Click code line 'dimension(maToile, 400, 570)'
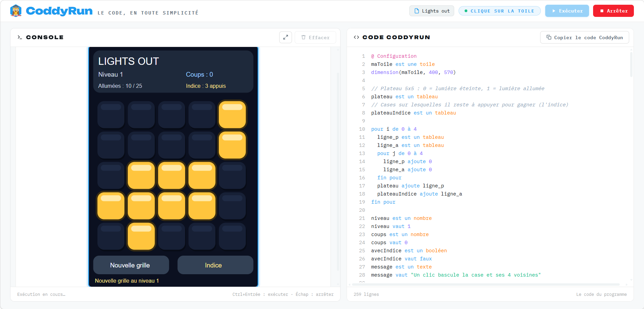Viewport: 644px width, 309px height. click(413, 72)
